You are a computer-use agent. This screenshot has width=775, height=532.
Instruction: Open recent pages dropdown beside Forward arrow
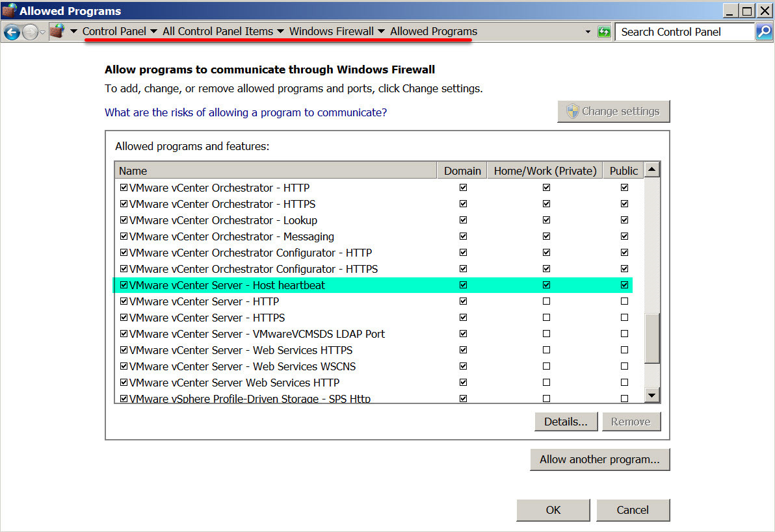(x=43, y=32)
